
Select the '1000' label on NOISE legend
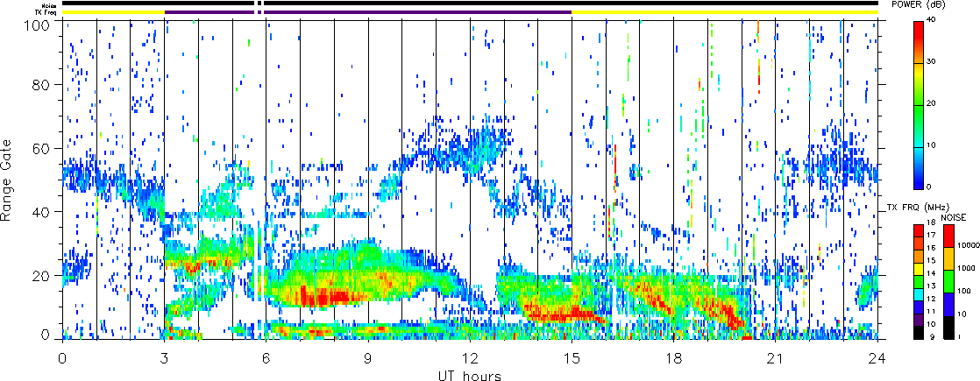tap(964, 269)
